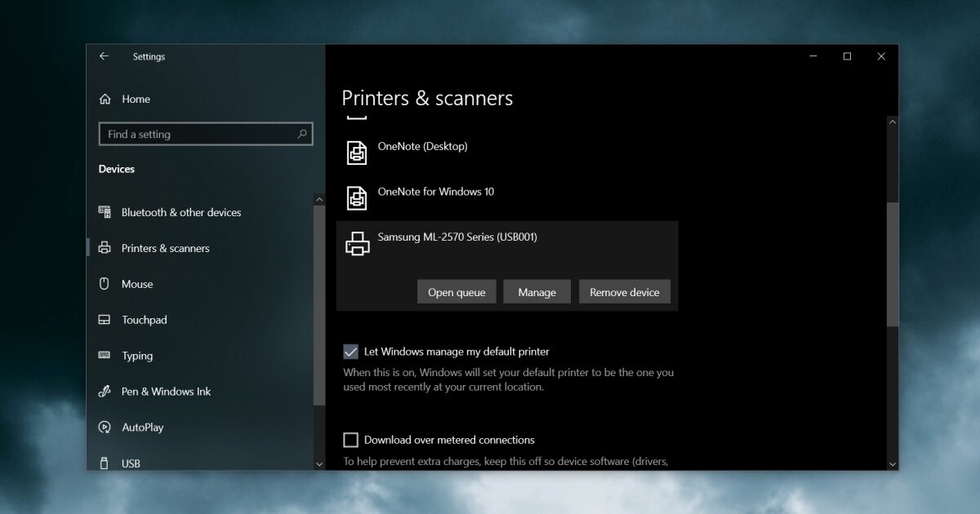980x514 pixels.
Task: Click the Manage button
Action: click(537, 291)
